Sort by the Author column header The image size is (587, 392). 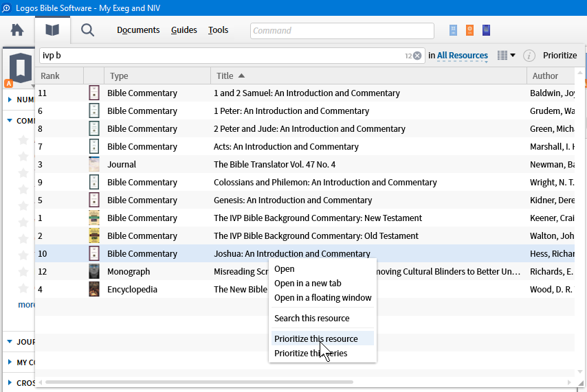[x=551, y=76]
